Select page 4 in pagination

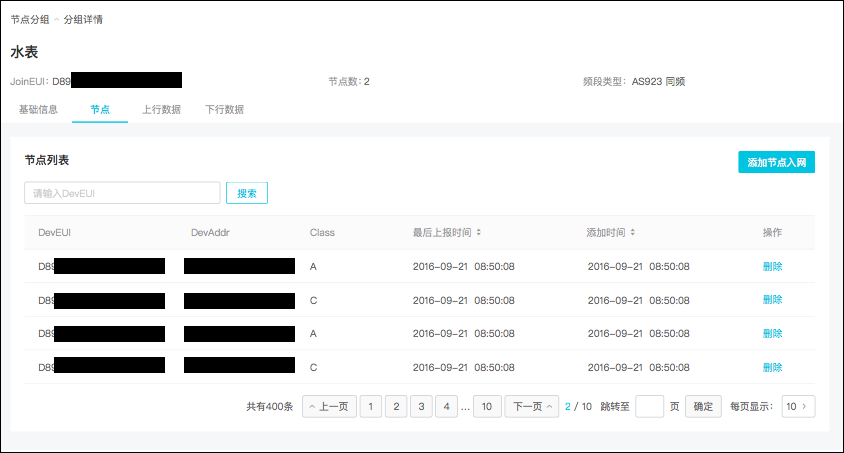pyautogui.click(x=447, y=406)
